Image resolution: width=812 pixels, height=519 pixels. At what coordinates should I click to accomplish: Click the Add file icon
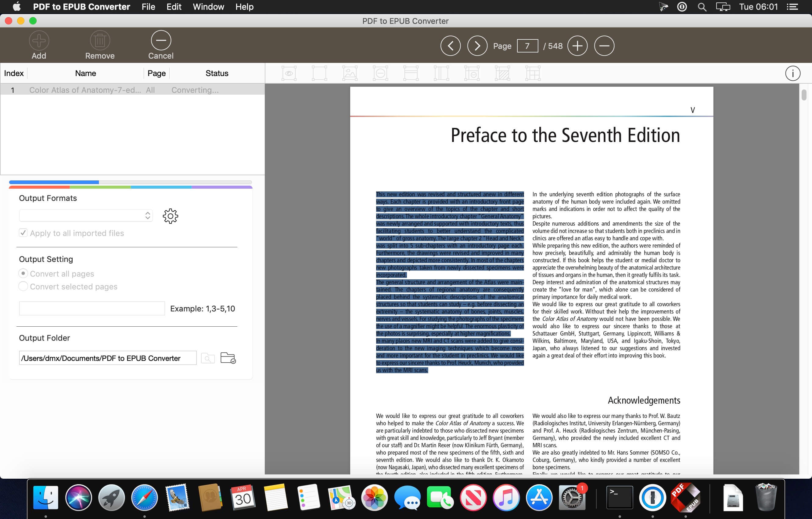pos(39,41)
